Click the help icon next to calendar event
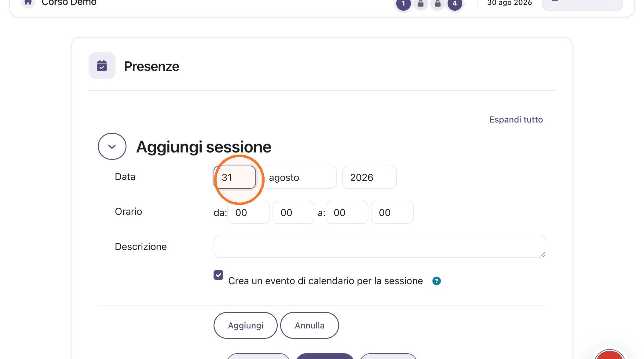Image resolution: width=644 pixels, height=359 pixels. coord(437,281)
